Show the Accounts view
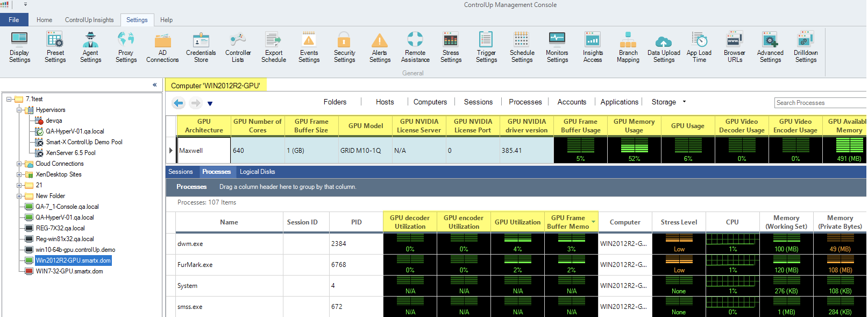 572,102
